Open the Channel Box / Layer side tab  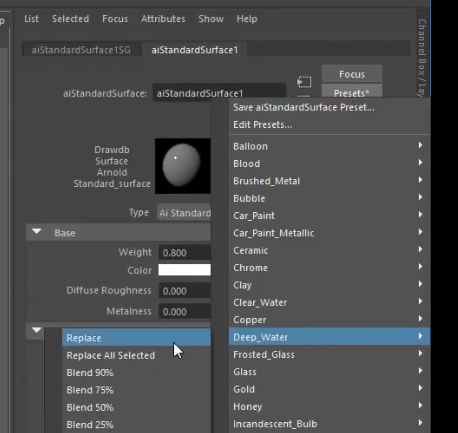[x=422, y=57]
